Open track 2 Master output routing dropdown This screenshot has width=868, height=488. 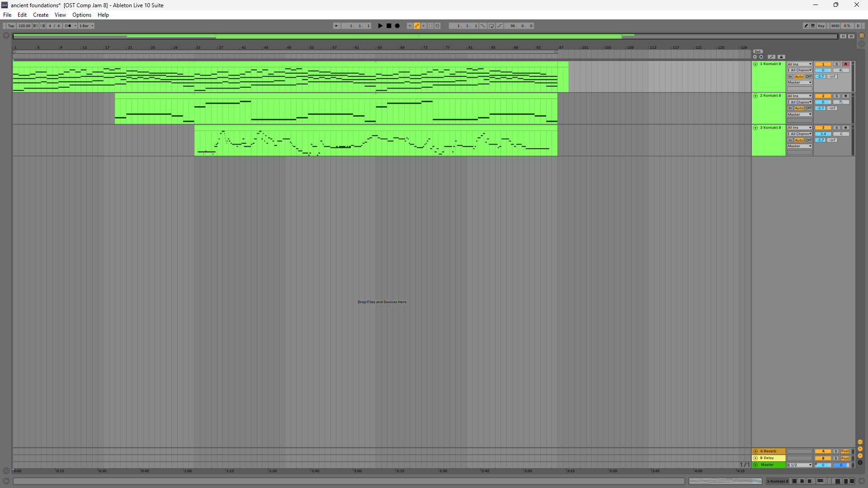pos(799,114)
